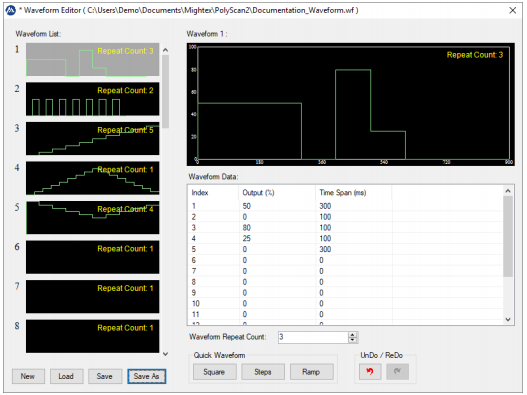Click the Waveform Repeat Count input field
Screen dimensions: 527x395
[313, 337]
